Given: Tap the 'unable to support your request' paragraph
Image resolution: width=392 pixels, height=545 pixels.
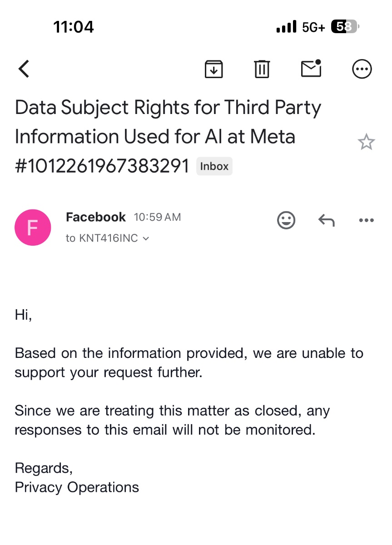Looking at the screenshot, I should (189, 362).
